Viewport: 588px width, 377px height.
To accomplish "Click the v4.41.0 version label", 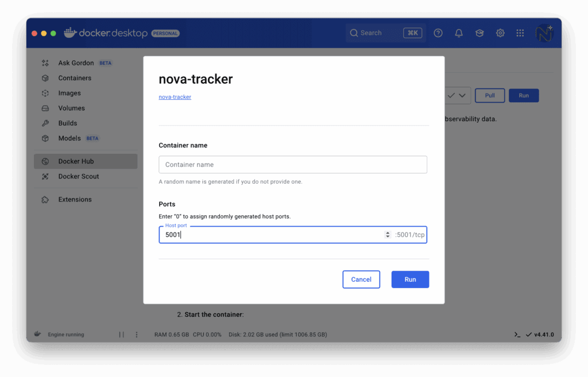I will [544, 335].
